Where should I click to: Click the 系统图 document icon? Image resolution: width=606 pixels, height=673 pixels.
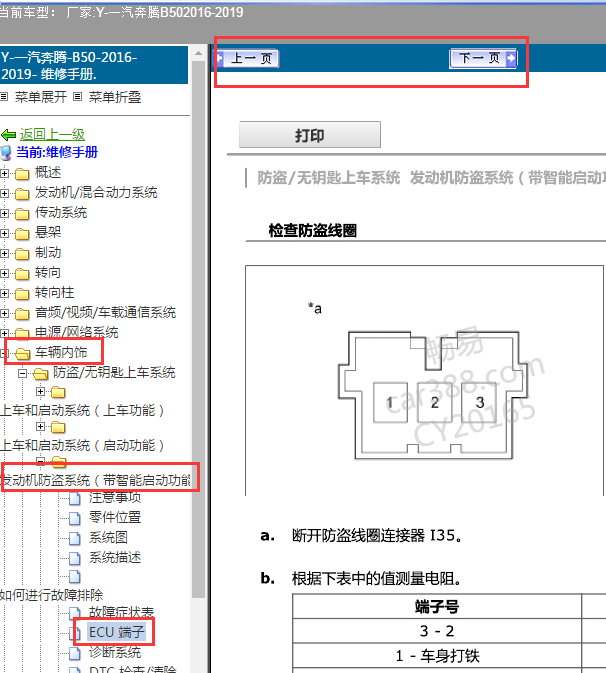click(x=75, y=538)
